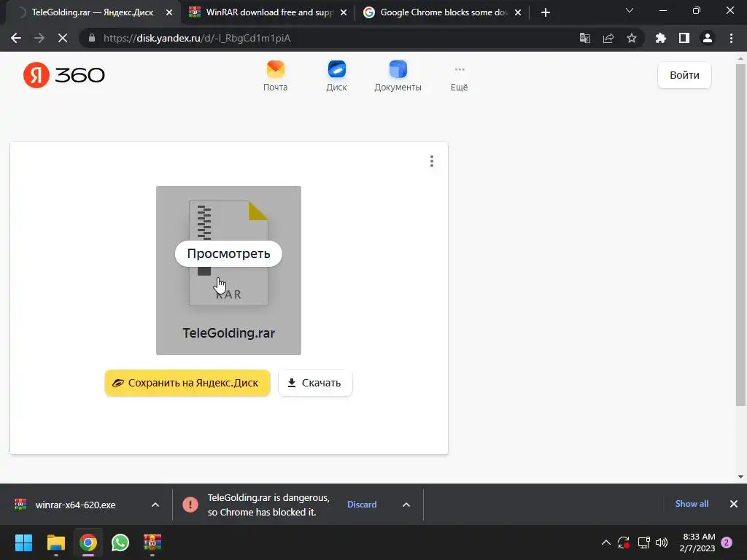Image resolution: width=747 pixels, height=560 pixels.
Task: Switch to Google Chrome blocks downloads tab
Action: pos(444,12)
